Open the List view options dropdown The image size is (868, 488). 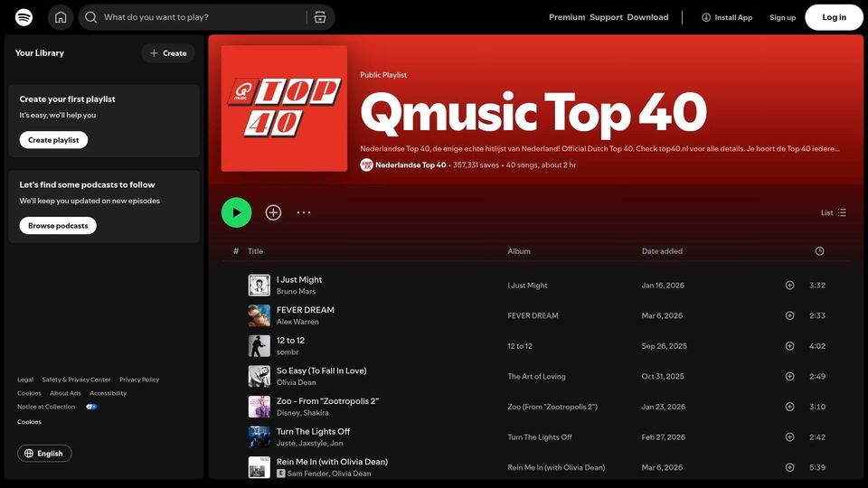(833, 212)
